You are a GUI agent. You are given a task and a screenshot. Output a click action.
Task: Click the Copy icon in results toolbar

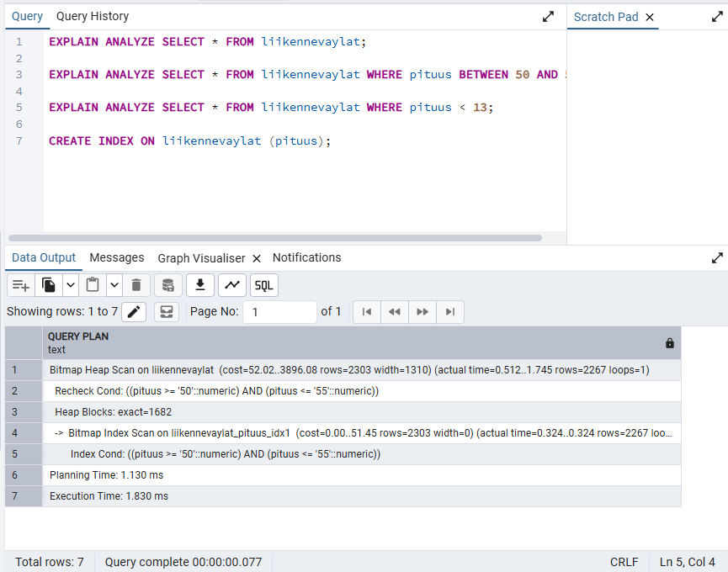(50, 285)
